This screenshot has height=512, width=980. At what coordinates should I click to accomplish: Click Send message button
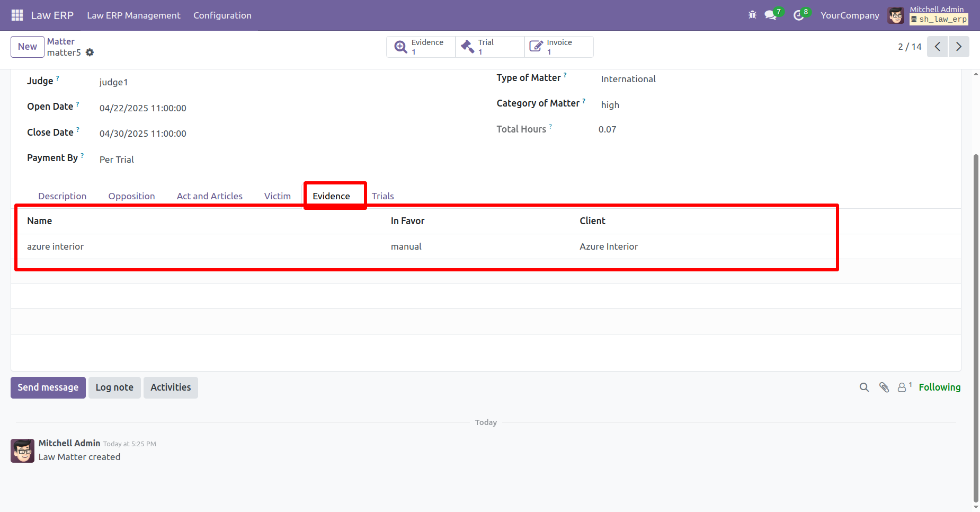(x=48, y=387)
